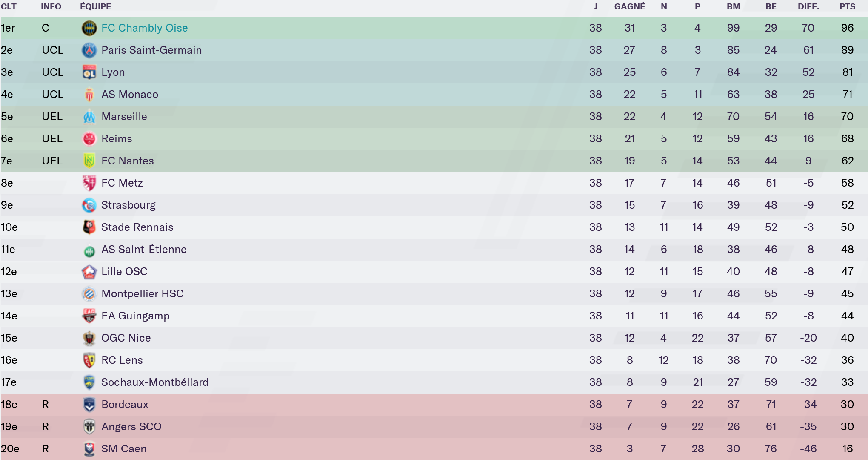Click the Bordeaux club logo
This screenshot has height=460, width=868.
point(89,405)
